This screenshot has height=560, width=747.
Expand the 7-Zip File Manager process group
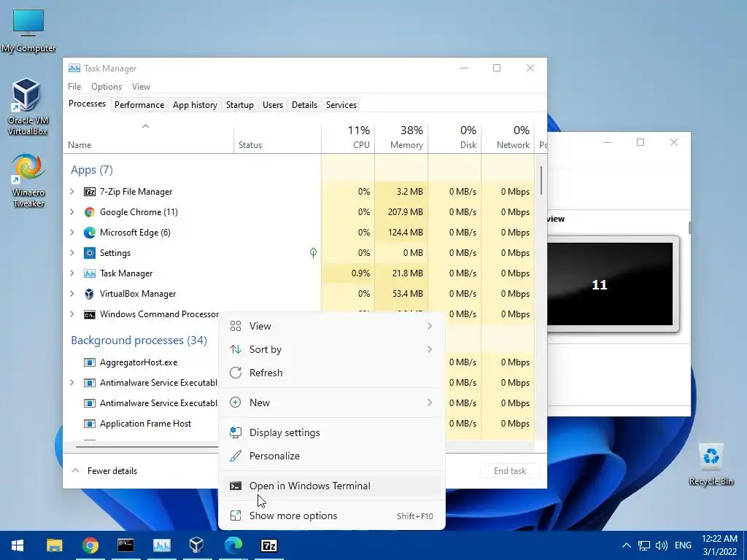(72, 192)
